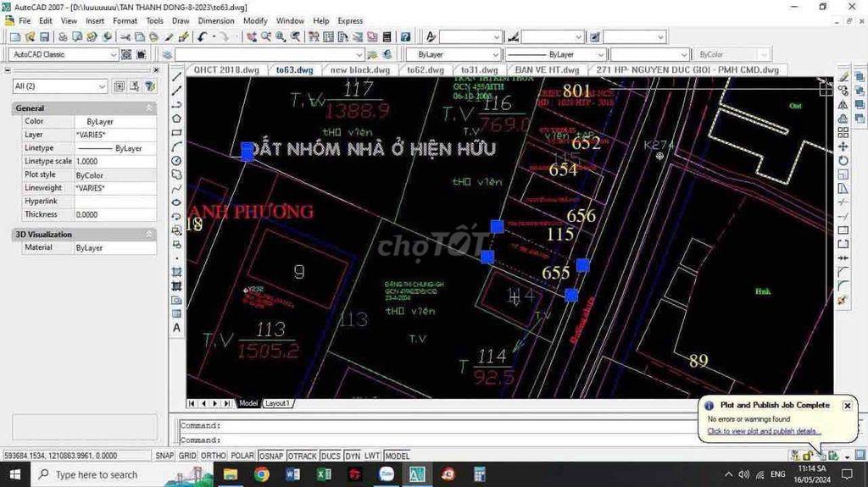Click the Color ByLayer property field
Image resolution: width=868 pixels, height=487 pixels.
pos(115,121)
